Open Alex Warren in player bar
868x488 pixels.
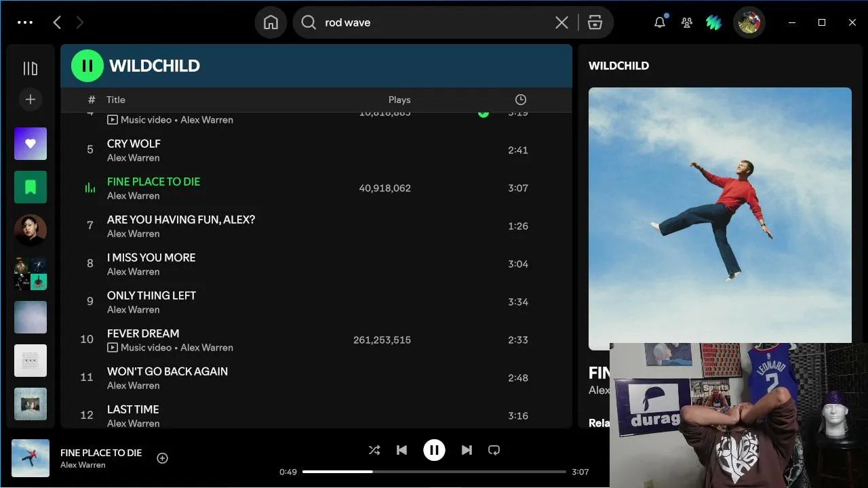[83, 465]
